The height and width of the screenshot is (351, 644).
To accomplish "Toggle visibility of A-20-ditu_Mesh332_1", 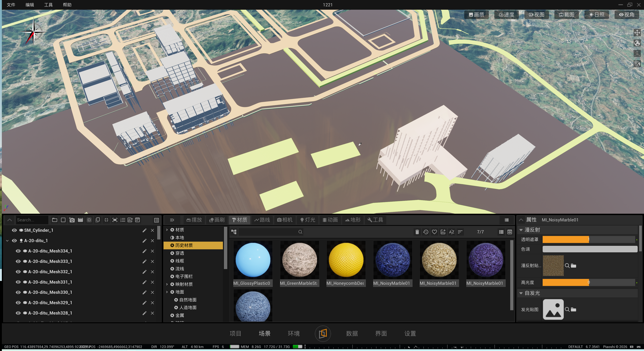I will [x=18, y=272].
